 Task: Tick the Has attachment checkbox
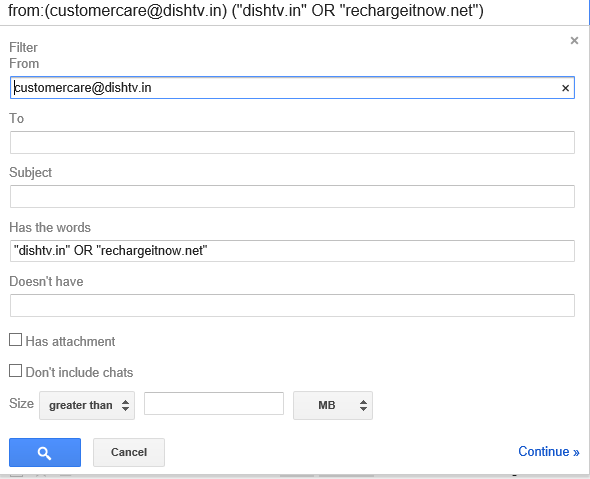[x=15, y=339]
